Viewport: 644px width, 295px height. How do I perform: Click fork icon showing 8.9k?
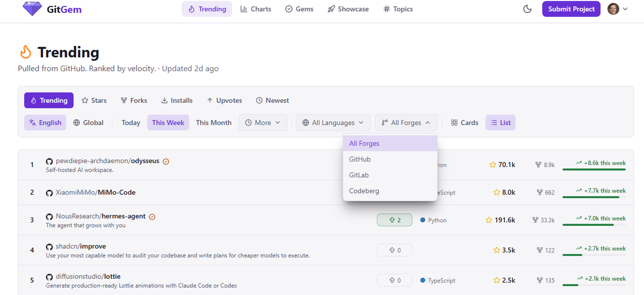538,165
